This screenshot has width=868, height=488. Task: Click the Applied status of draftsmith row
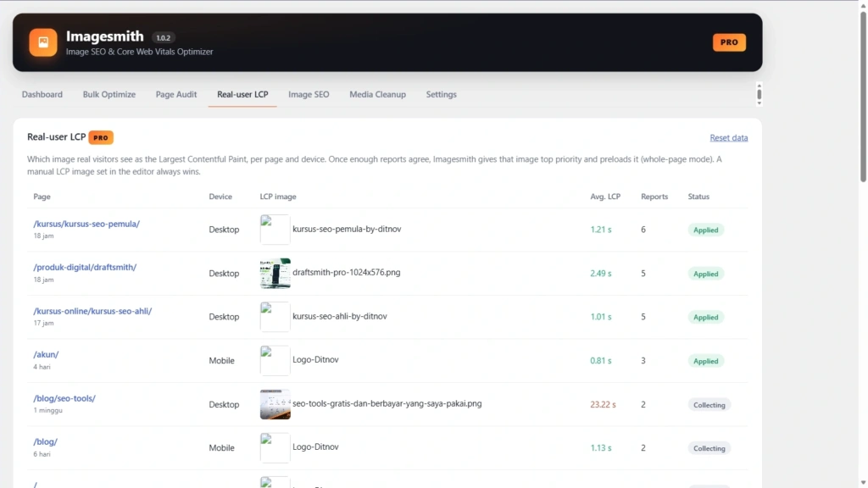(x=706, y=274)
